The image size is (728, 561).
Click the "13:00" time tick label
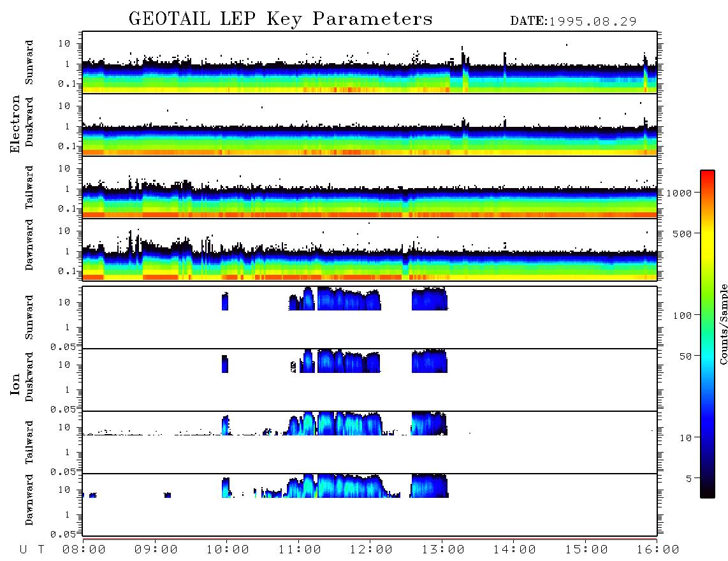click(443, 550)
